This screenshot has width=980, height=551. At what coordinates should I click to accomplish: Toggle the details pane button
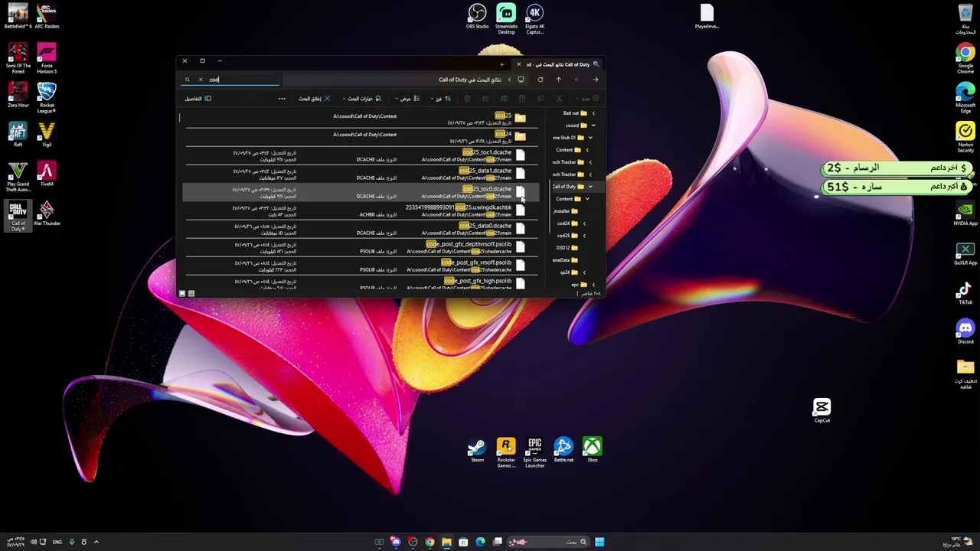[198, 98]
